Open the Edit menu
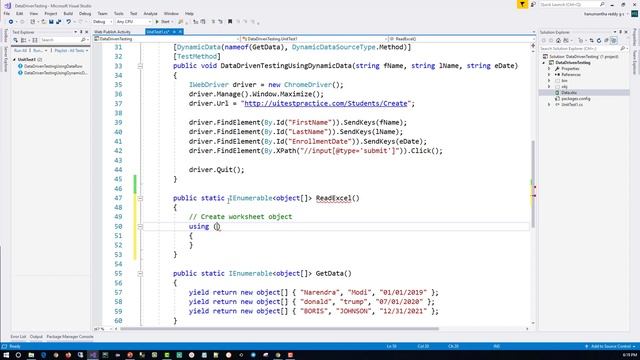This screenshot has height=360, width=640. click(19, 13)
